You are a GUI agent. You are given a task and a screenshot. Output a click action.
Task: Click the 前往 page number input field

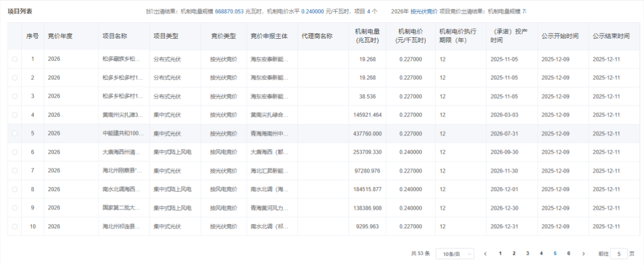[x=618, y=254]
